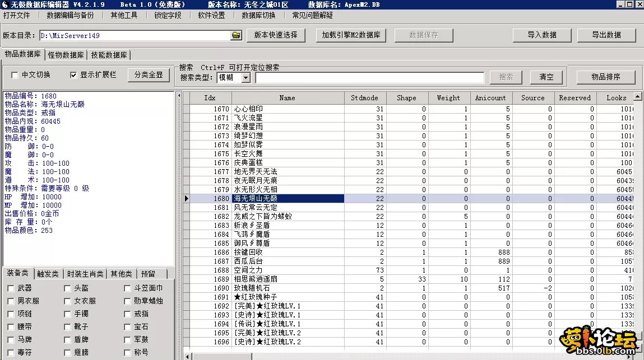
Task: Sort by the Name column header
Action: click(x=288, y=97)
